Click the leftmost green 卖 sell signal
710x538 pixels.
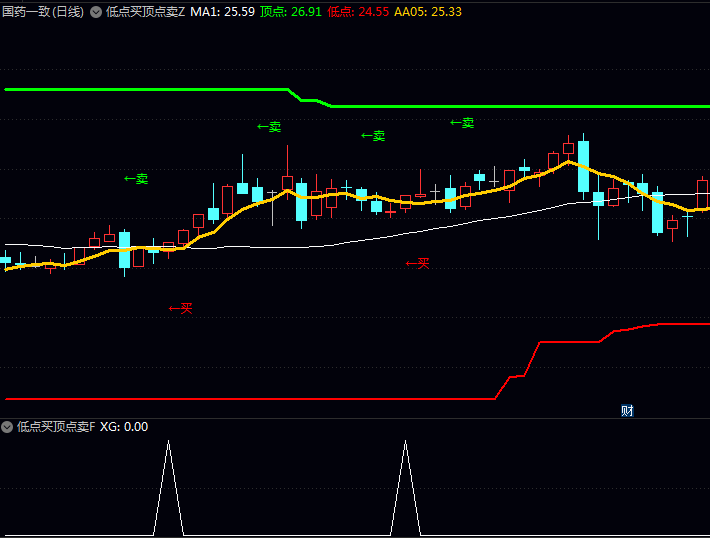pos(136,179)
